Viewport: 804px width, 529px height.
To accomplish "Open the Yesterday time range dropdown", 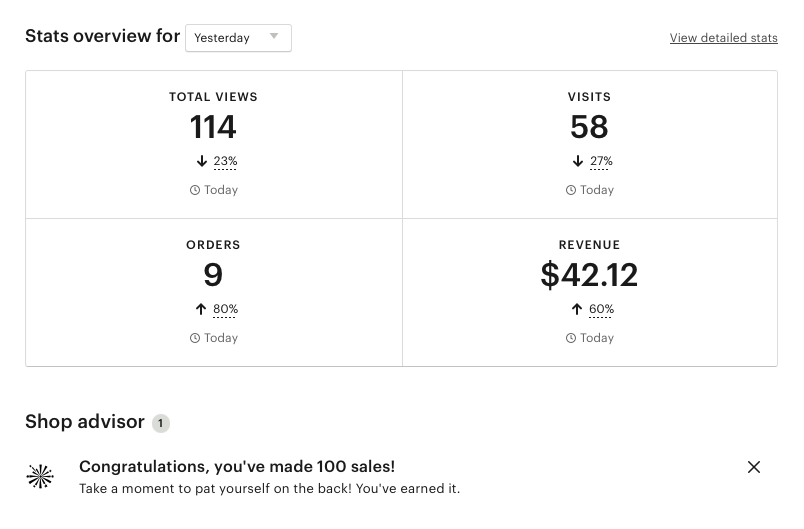I will (238, 38).
